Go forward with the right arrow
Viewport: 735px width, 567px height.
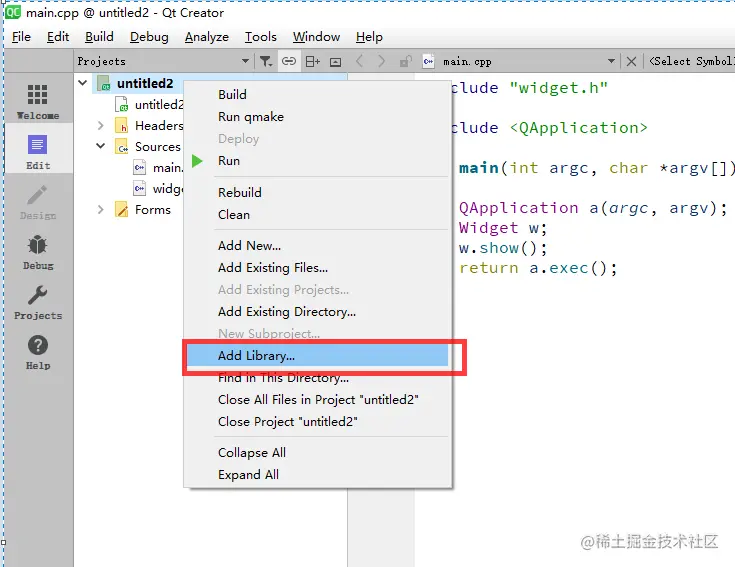pos(381,61)
